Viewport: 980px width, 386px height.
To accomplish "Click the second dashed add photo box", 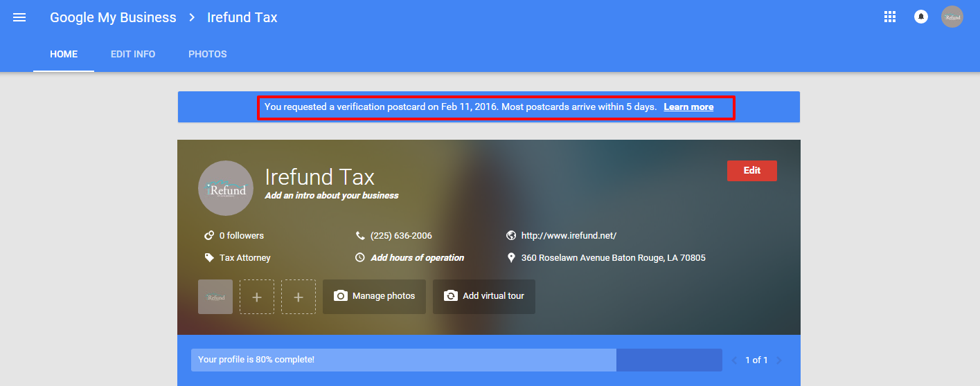I will 299,297.
